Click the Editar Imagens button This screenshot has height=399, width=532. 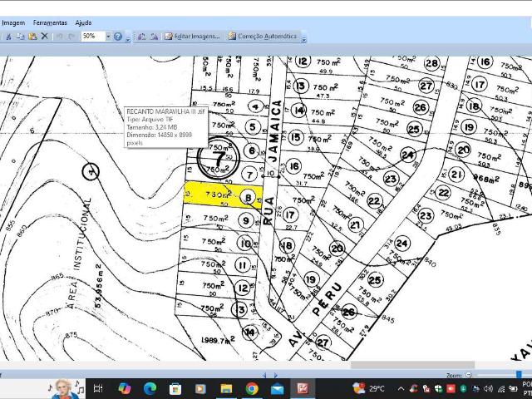pyautogui.click(x=192, y=37)
